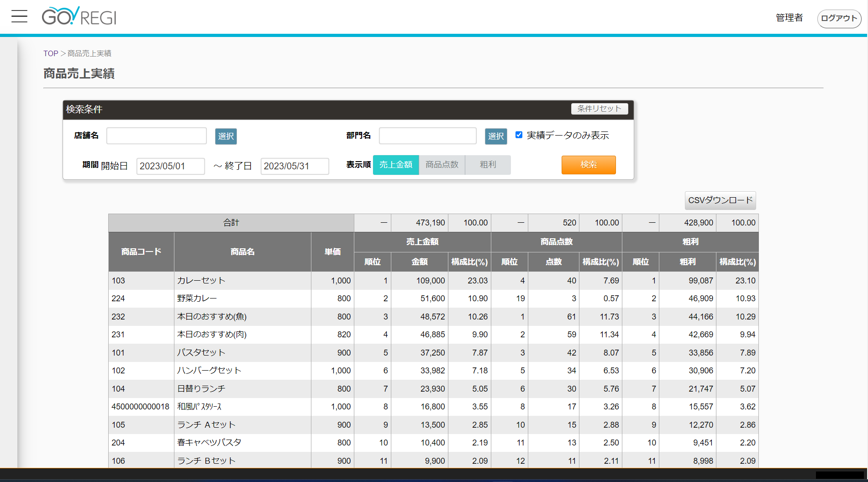Click the 商品コード column header

point(141,252)
